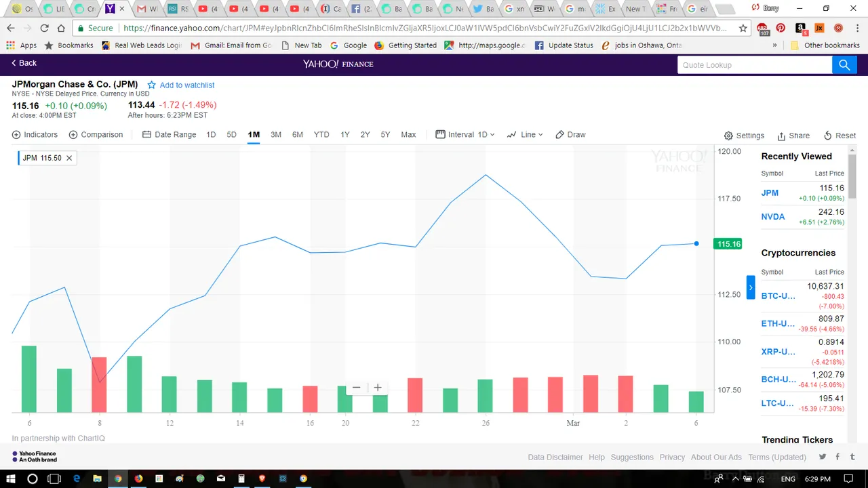Click the sidebar vertical scrollbar
The image size is (868, 488).
pyautogui.click(x=852, y=176)
